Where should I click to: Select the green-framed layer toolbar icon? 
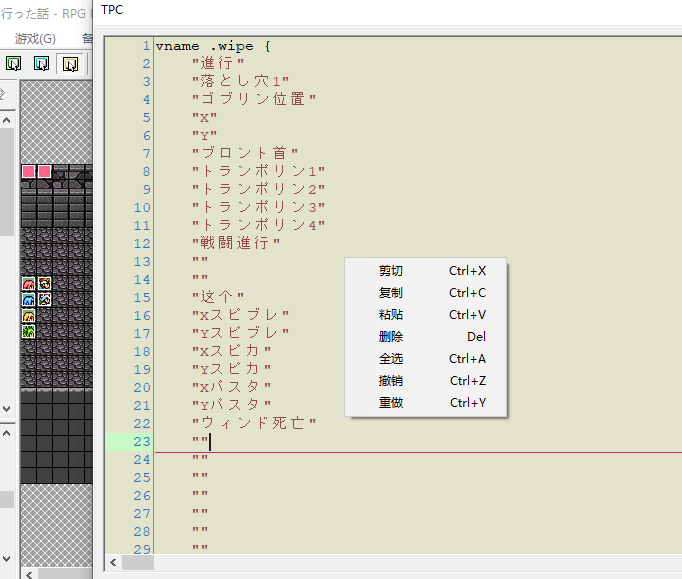13,64
